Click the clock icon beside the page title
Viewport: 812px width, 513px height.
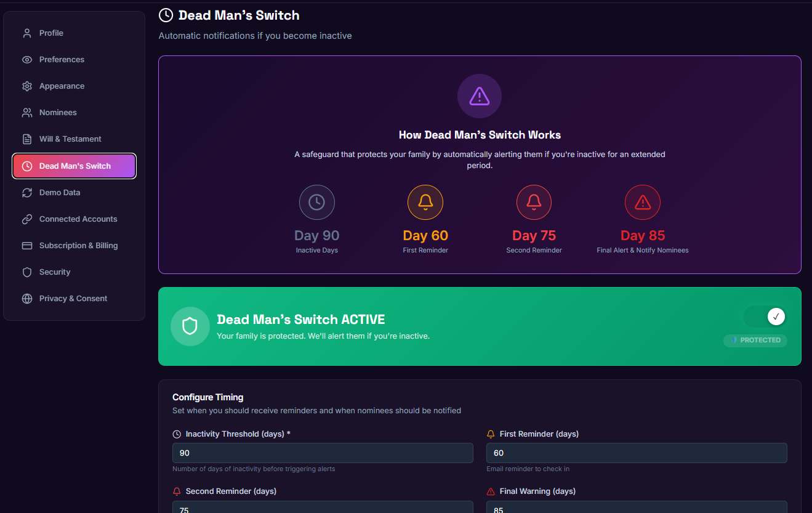166,15
